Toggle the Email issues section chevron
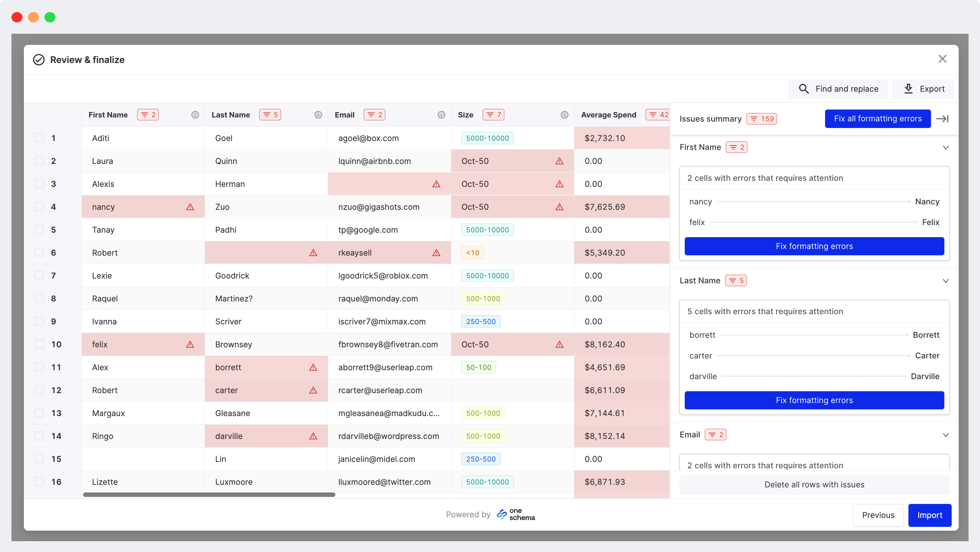 (x=945, y=435)
